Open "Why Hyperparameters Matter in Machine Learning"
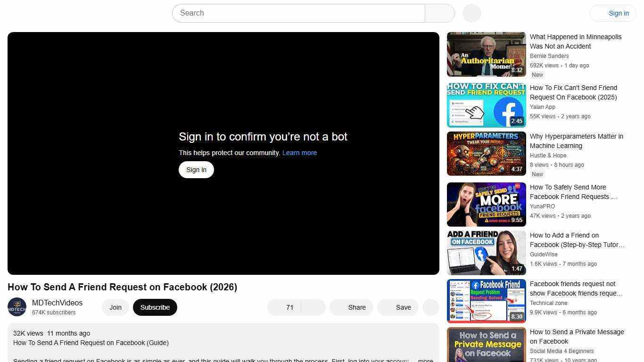This screenshot has height=362, width=644. [486, 153]
